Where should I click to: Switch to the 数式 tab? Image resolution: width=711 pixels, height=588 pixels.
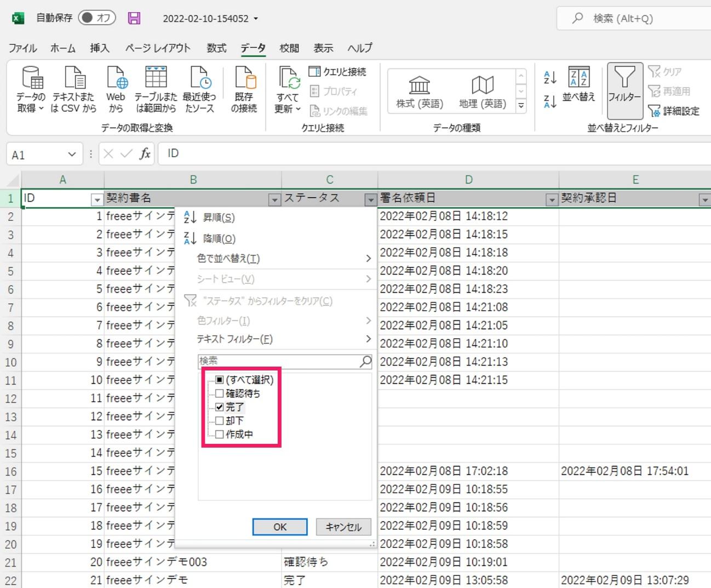point(216,48)
